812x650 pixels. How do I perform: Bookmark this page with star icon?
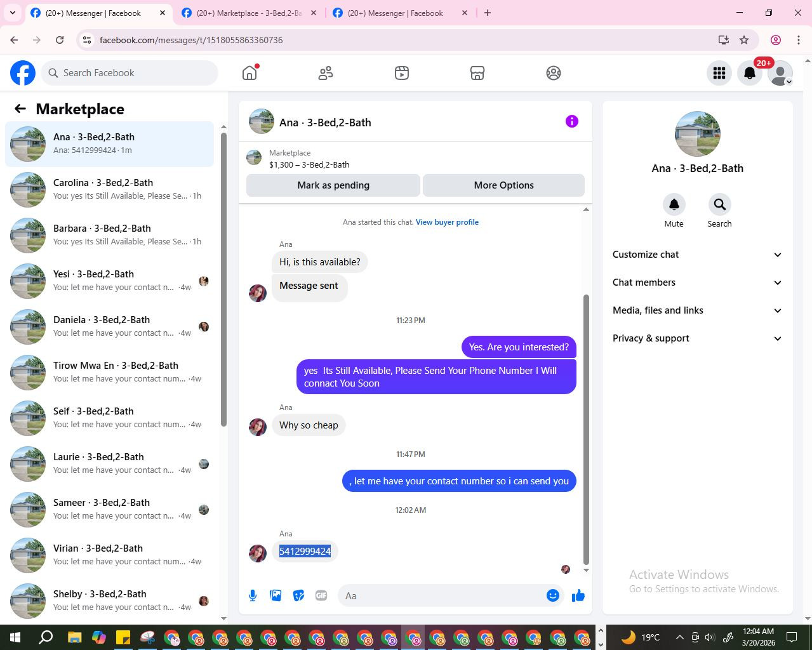[x=744, y=40]
